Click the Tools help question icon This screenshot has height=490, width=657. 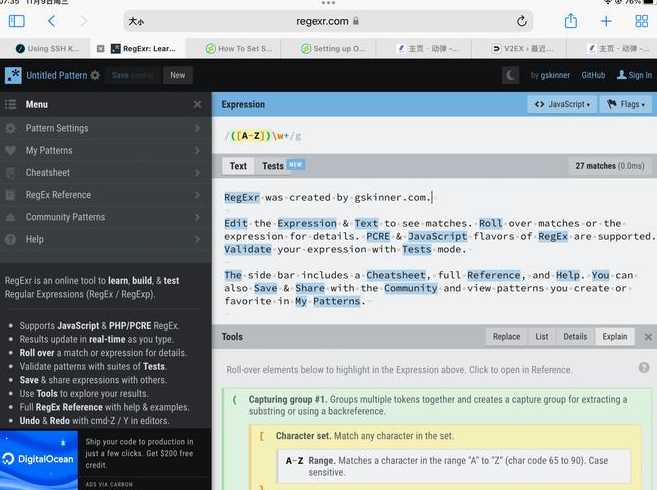pyautogui.click(x=644, y=368)
